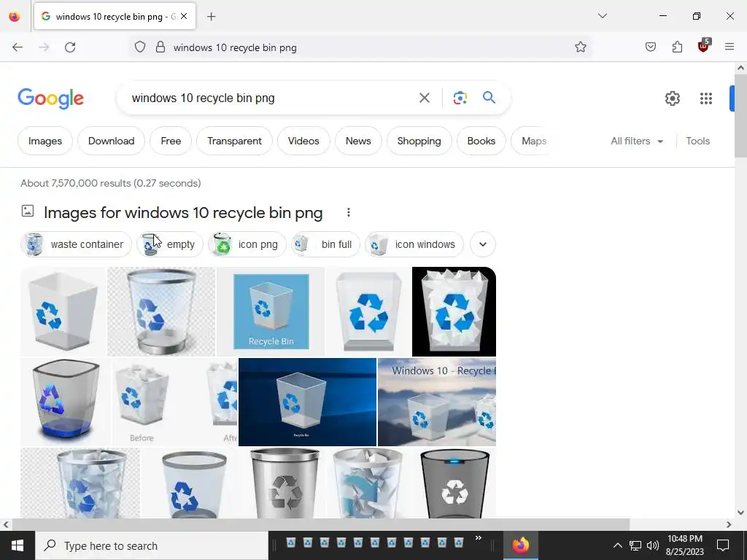Select the Download filter chip
The width and height of the screenshot is (747, 560).
point(111,141)
